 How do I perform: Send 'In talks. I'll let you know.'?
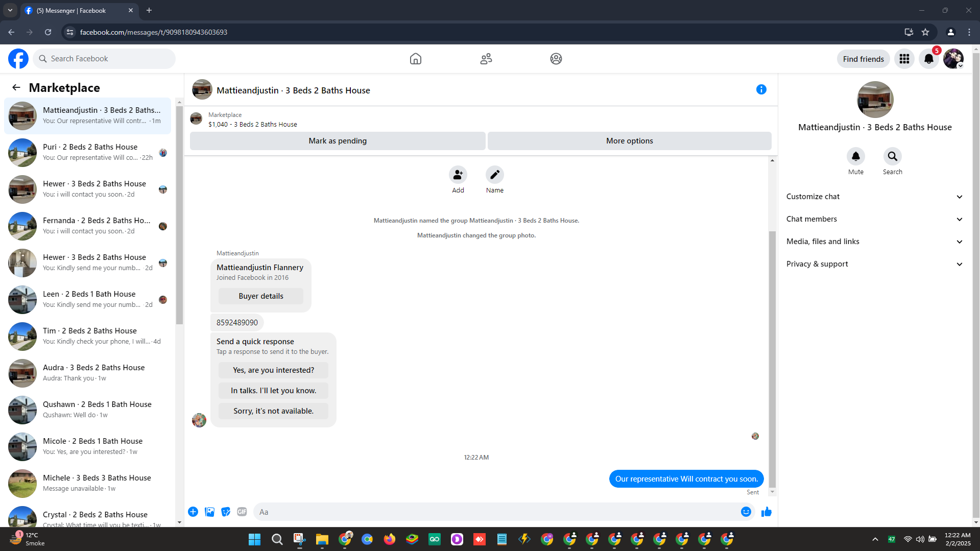tap(274, 391)
